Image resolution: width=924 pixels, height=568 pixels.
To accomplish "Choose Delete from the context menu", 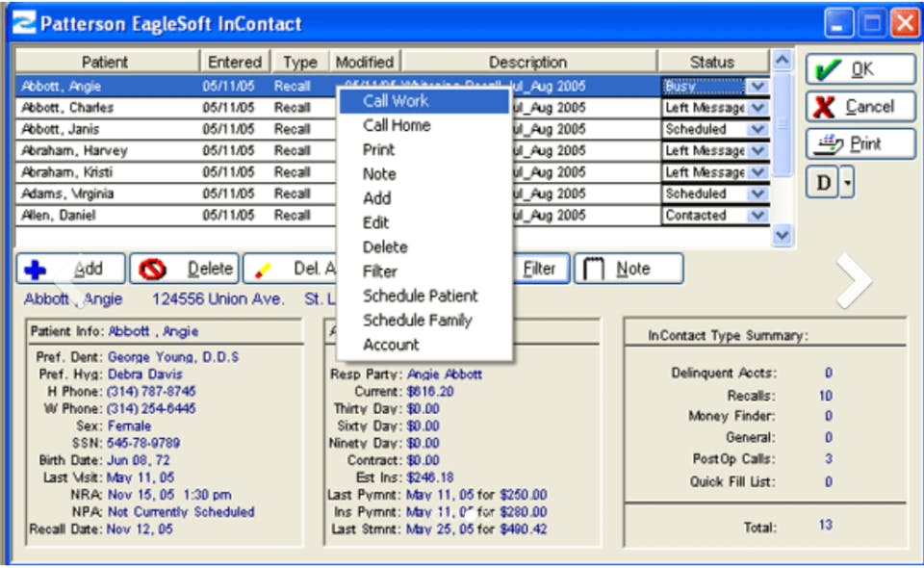I will [423, 246].
